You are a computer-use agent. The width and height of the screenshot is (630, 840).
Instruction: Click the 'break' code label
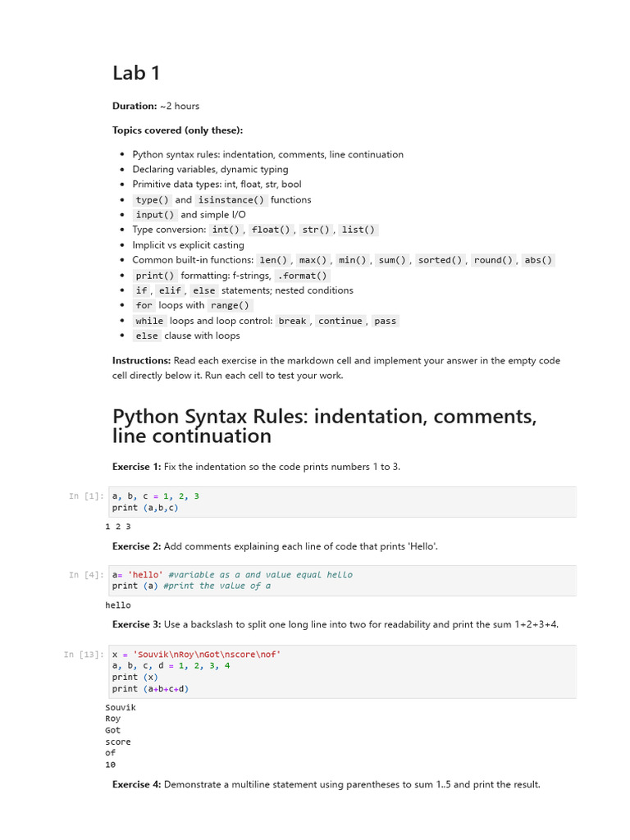click(x=293, y=321)
